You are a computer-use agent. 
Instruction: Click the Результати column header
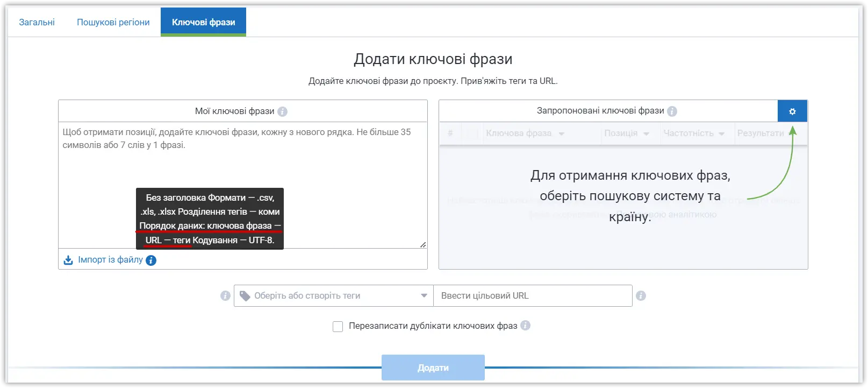coord(761,133)
